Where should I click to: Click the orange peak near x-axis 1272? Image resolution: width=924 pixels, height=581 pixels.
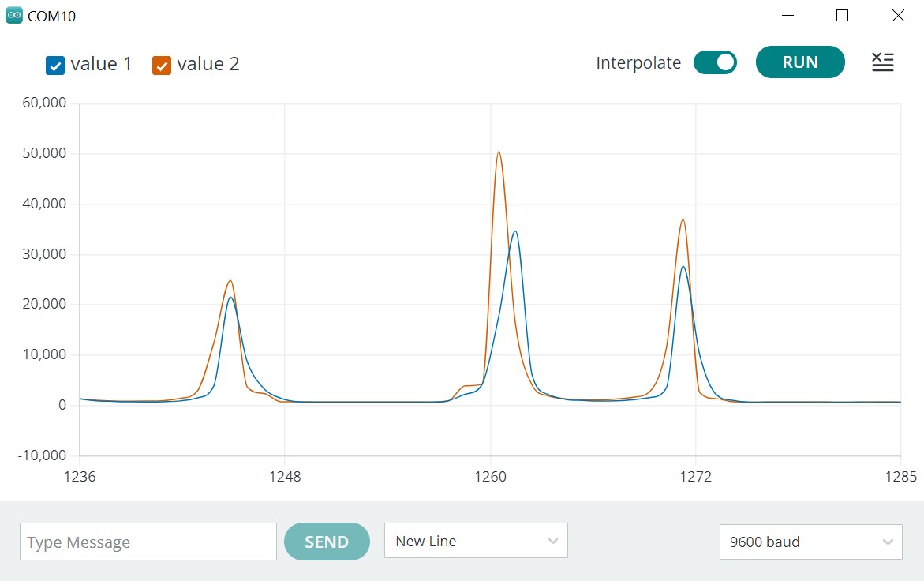(x=683, y=220)
